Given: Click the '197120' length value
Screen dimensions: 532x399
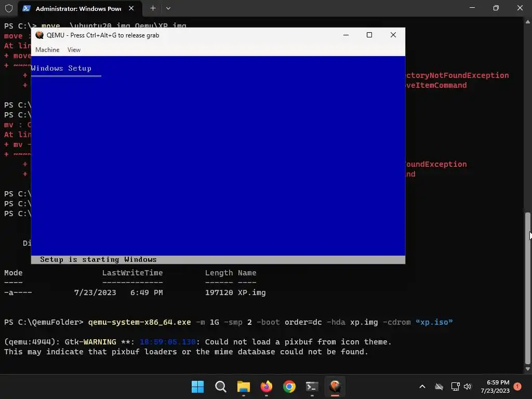Looking at the screenshot, I should tap(219, 292).
